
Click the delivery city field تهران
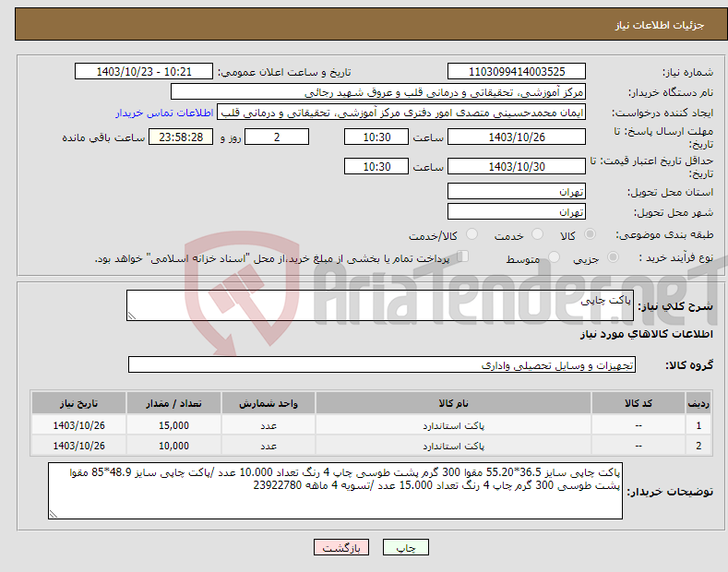pos(517,211)
